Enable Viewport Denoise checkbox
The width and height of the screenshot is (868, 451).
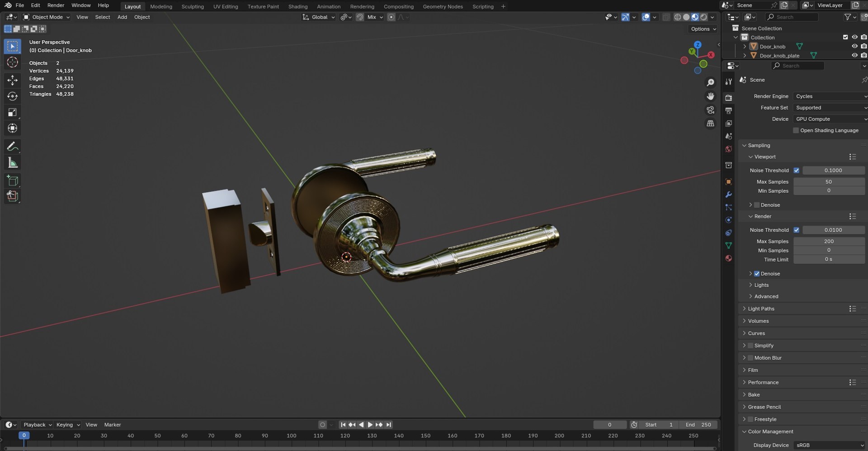(756, 205)
